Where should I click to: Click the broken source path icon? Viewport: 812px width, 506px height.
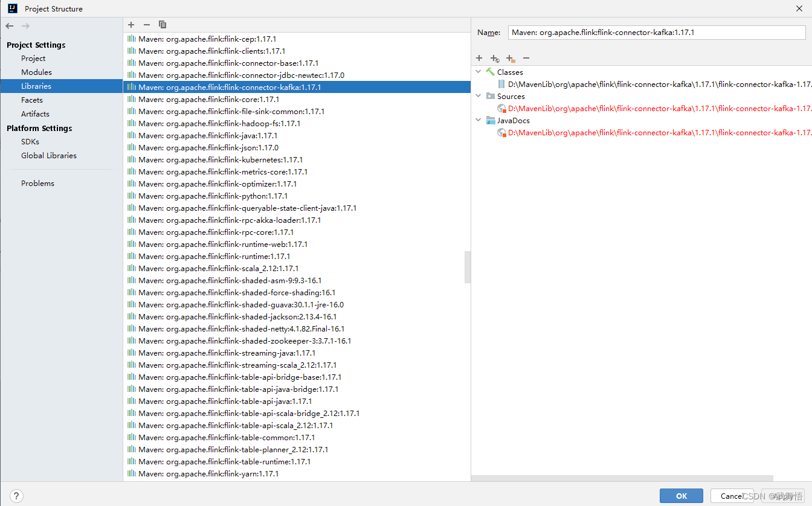[501, 108]
